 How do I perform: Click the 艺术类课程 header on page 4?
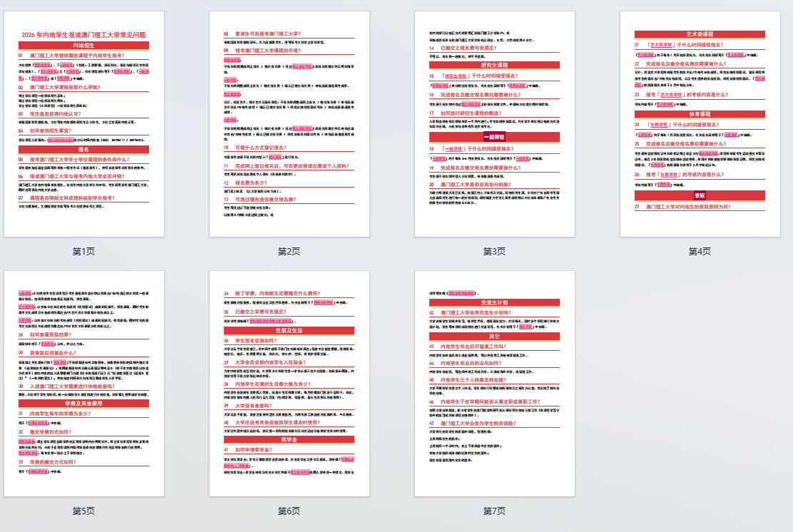click(700, 34)
